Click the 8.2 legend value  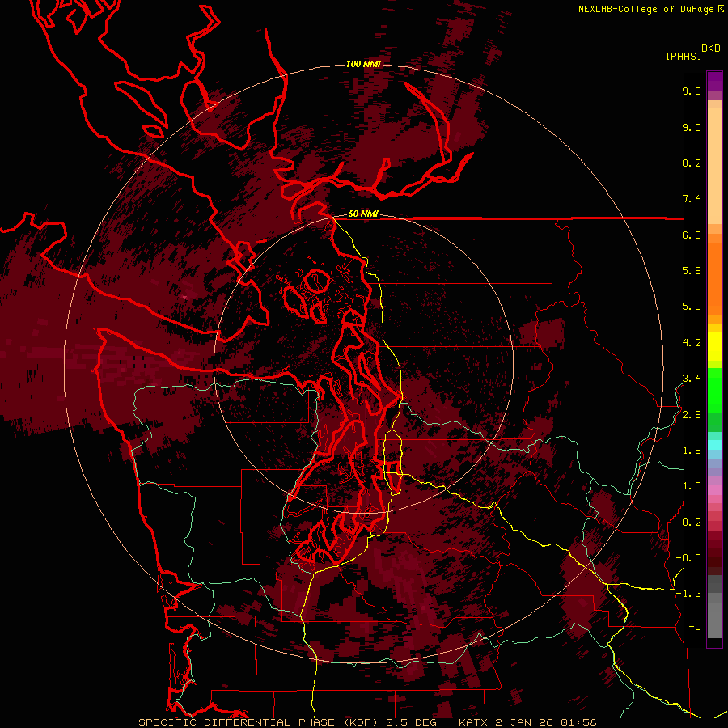coord(692,163)
